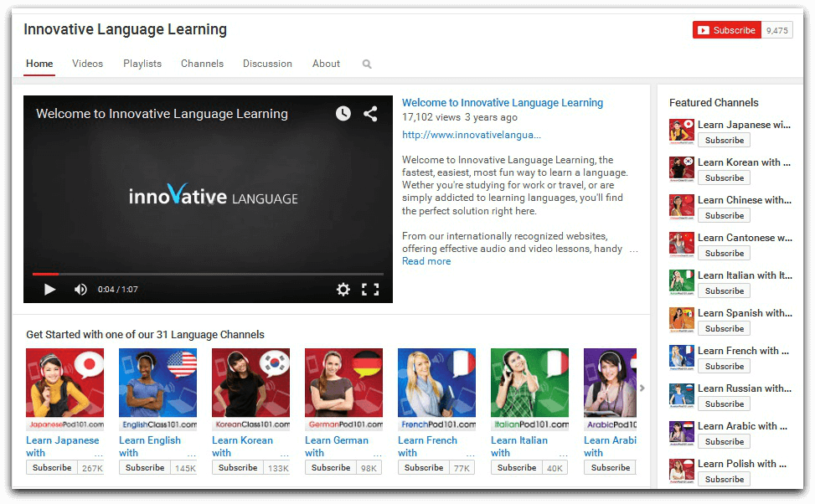
Task: Subscribe to featured Learn Spanish channel
Action: (724, 328)
